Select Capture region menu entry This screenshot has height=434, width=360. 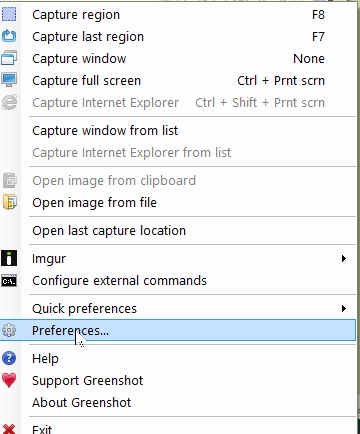tap(178, 15)
